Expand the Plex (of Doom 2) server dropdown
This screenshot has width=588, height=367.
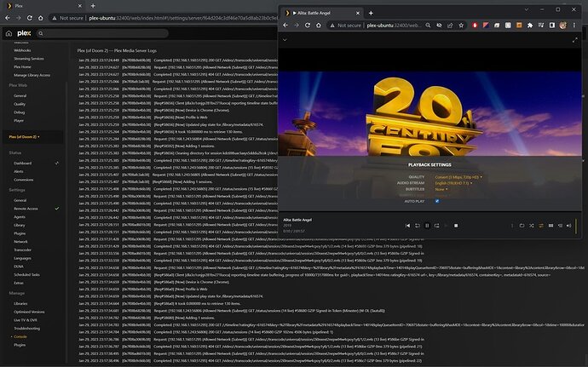pos(24,137)
